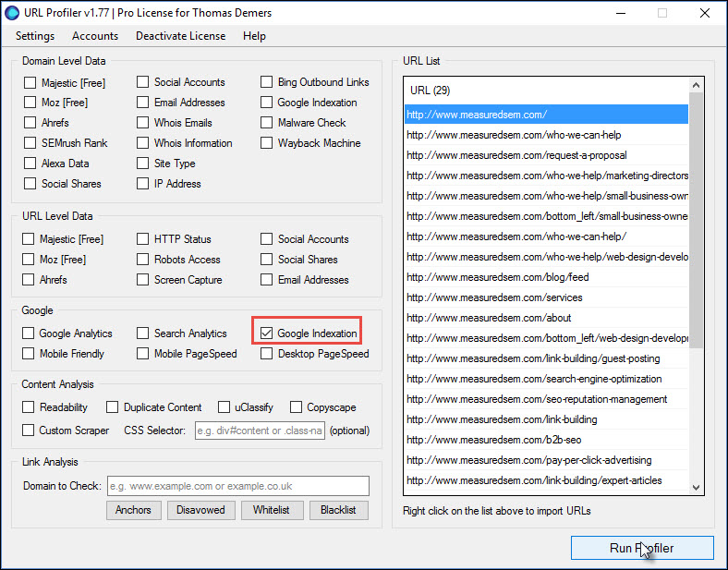Select the /blog/feed URL row
This screenshot has height=570, width=728.
[546, 277]
